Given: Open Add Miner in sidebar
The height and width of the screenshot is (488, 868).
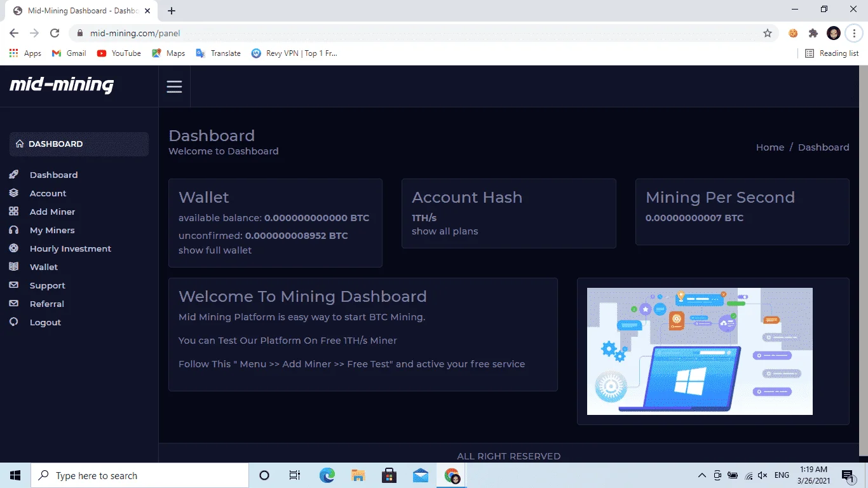Looking at the screenshot, I should 52,212.
